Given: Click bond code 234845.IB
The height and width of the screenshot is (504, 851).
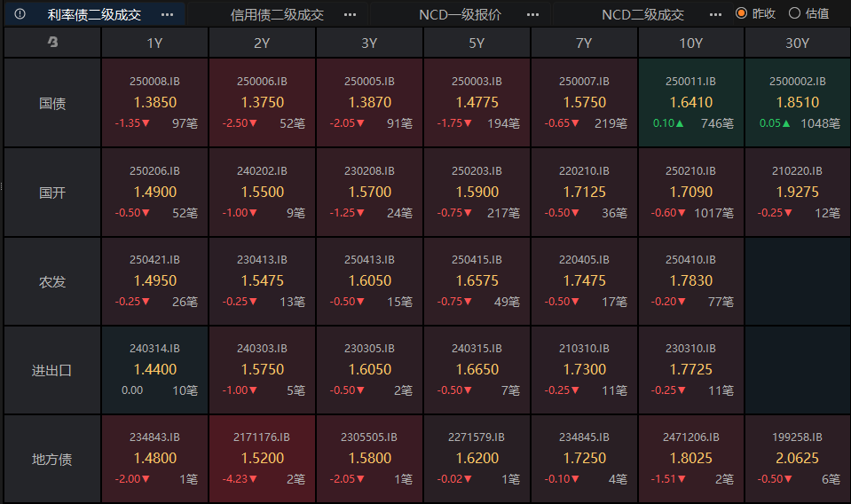Looking at the screenshot, I should 584,437.
